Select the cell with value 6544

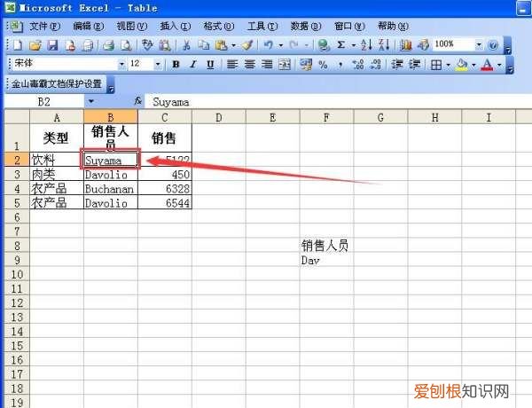tap(165, 202)
